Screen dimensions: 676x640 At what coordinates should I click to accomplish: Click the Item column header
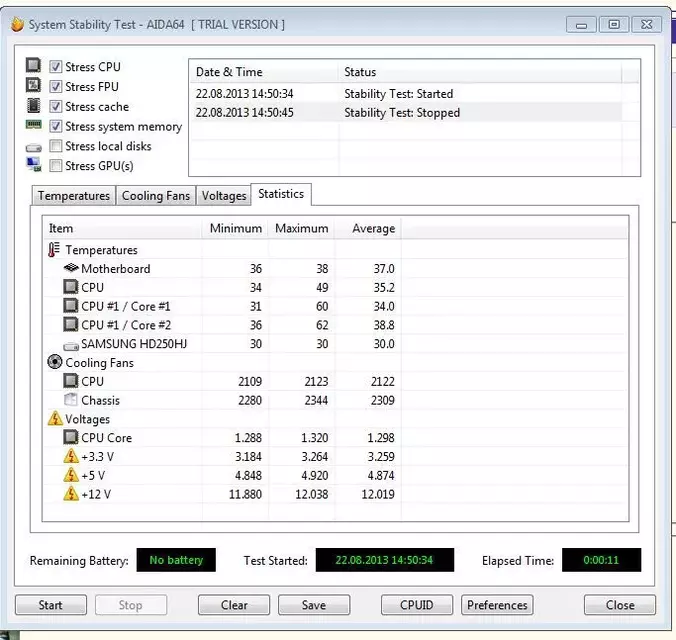click(122, 228)
